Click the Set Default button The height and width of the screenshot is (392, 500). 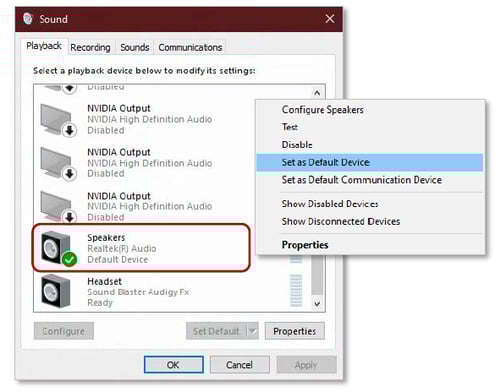216,331
